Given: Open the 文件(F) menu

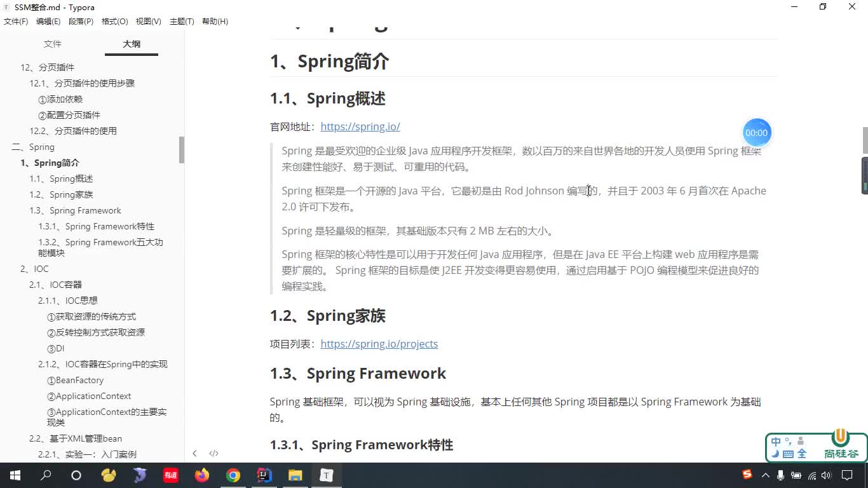Looking at the screenshot, I should (16, 21).
